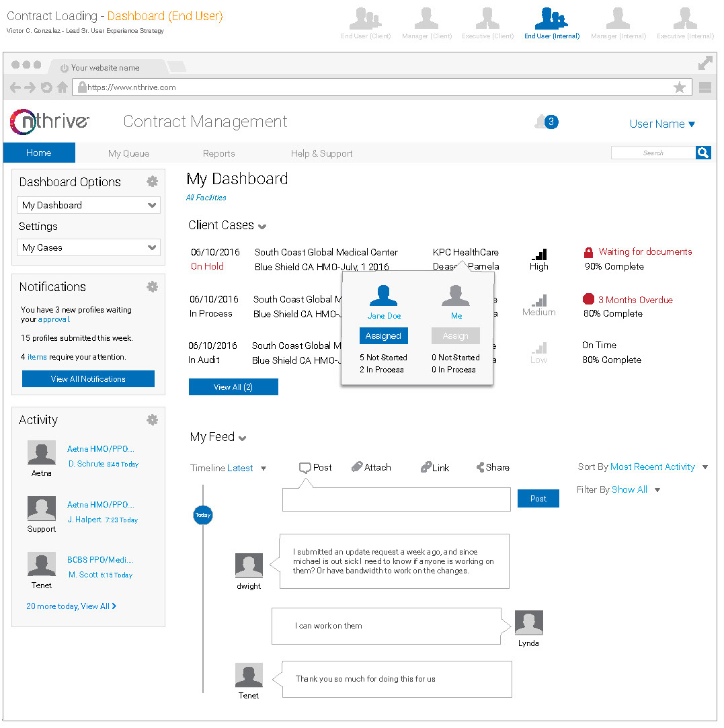Click the Attach paperclip icon
This screenshot has height=728, width=724.
coord(358,467)
